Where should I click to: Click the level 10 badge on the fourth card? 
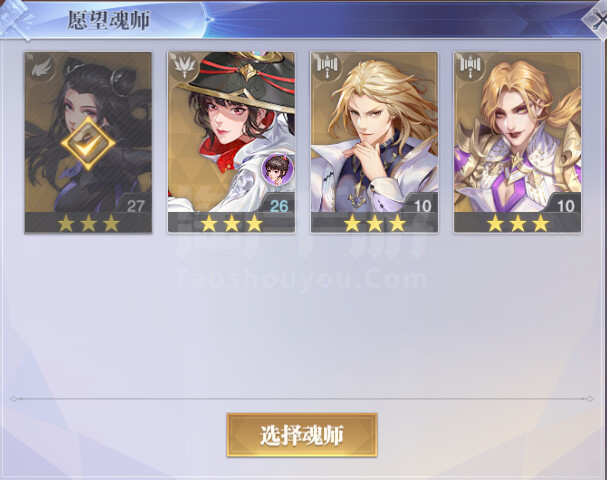(565, 204)
